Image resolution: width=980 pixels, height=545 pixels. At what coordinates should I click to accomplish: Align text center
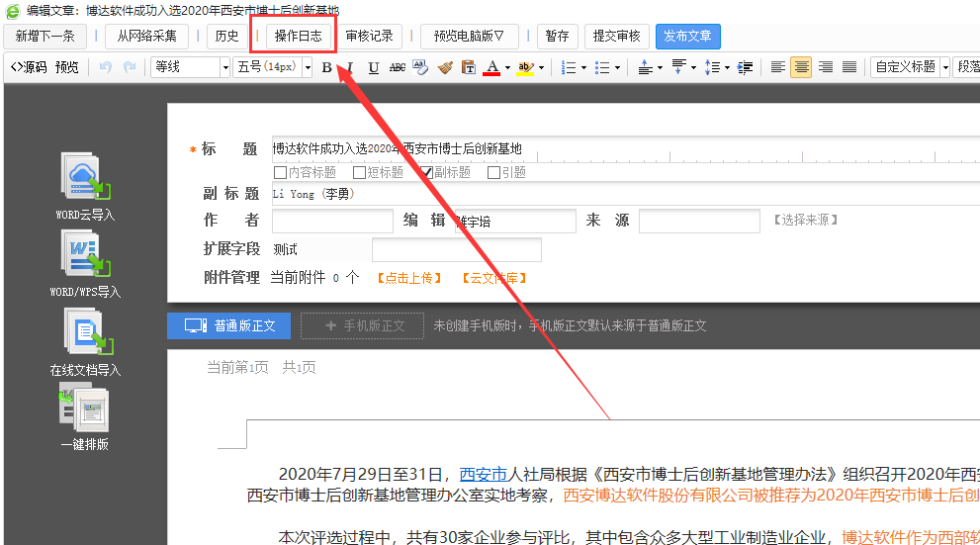pos(801,67)
